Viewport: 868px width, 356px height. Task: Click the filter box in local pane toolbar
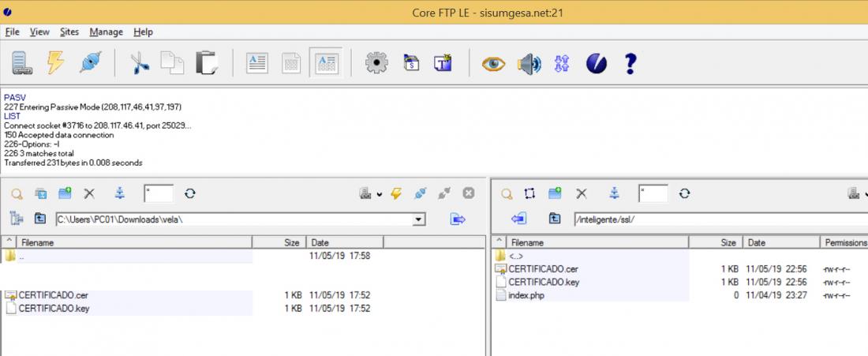coord(159,193)
